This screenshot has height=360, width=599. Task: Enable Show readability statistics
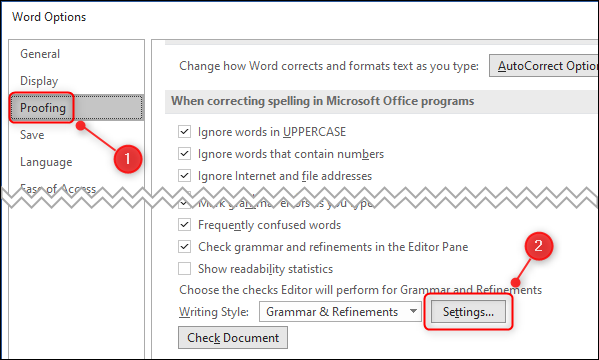point(185,269)
